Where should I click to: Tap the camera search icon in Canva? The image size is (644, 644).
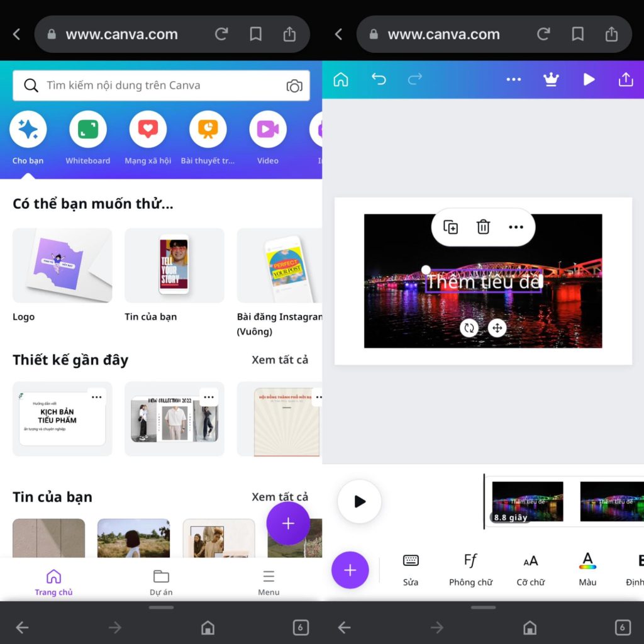click(x=294, y=86)
